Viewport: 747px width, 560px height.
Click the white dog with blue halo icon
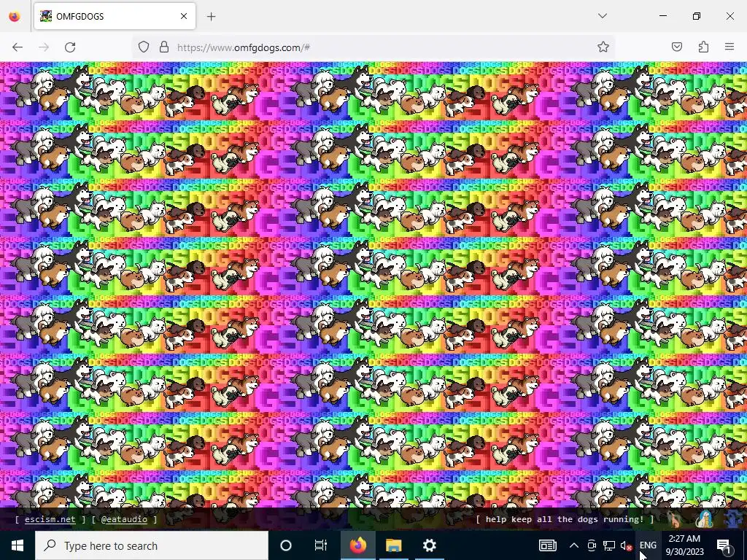(705, 519)
